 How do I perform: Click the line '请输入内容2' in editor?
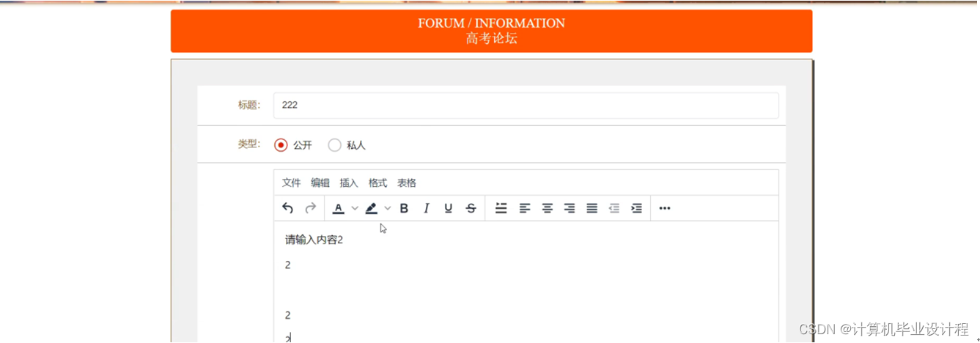(x=314, y=240)
